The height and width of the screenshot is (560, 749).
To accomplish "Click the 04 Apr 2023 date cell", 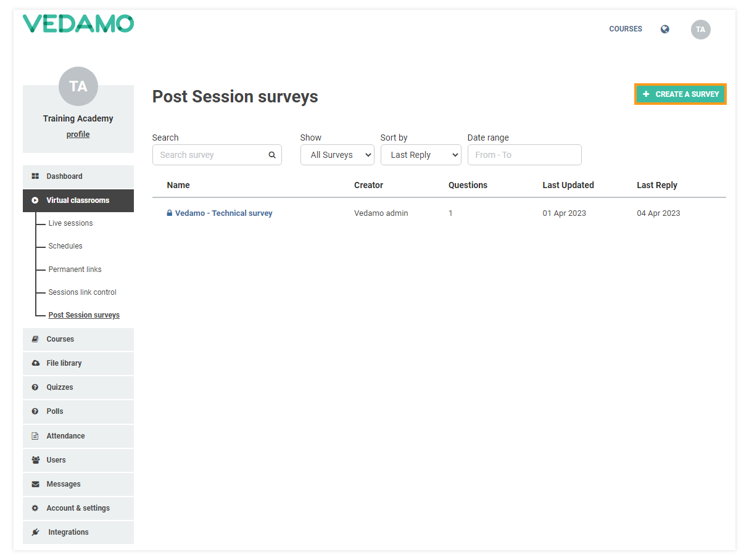I will tap(658, 213).
